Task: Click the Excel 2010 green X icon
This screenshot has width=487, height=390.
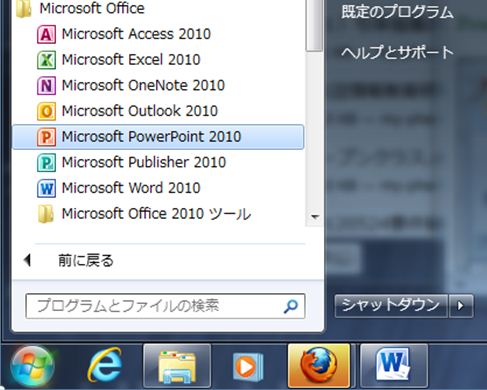Action: click(46, 60)
